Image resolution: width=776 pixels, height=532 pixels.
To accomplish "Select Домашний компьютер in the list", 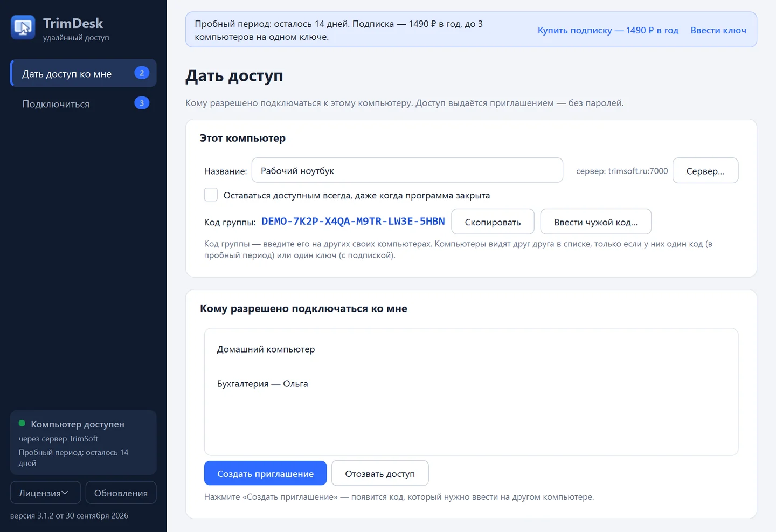I will 471,349.
